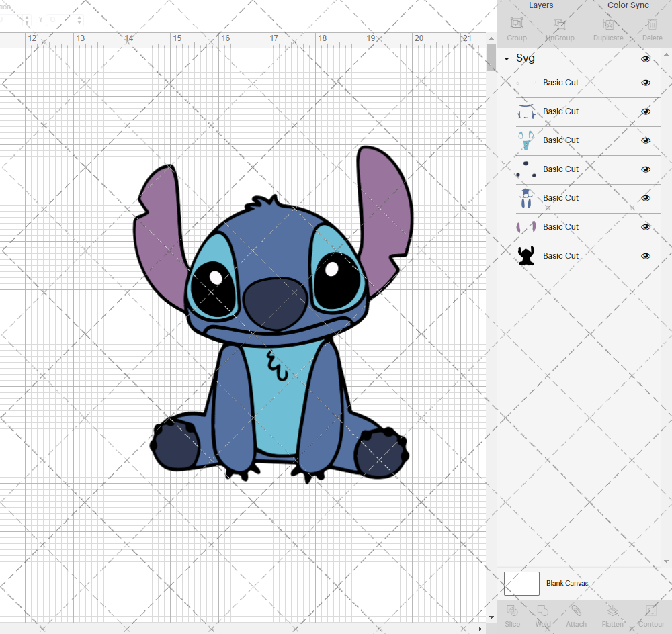Viewport: 672px width, 634px height.
Task: Switch to the Layers tab
Action: point(541,5)
